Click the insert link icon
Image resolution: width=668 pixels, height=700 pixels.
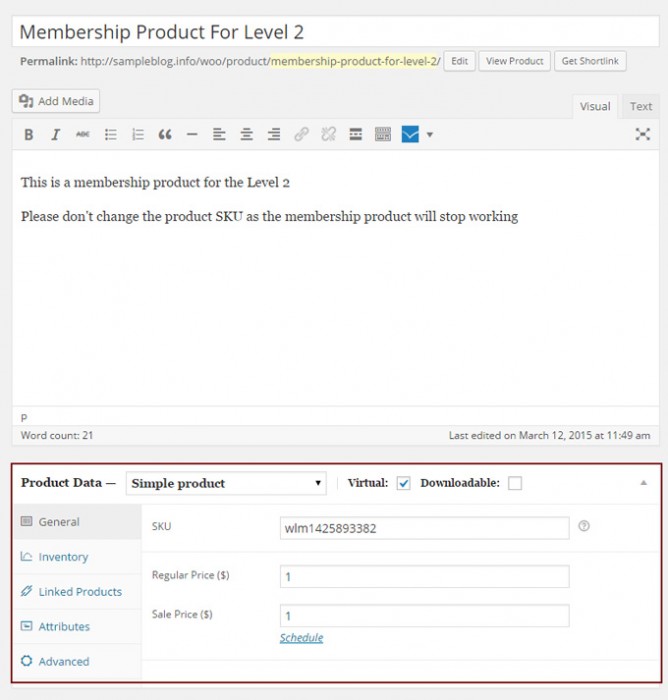(301, 134)
